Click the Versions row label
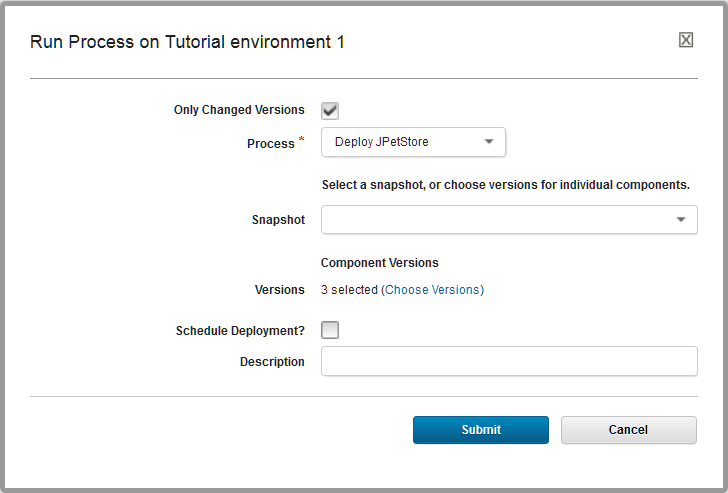The image size is (728, 493). coord(280,290)
